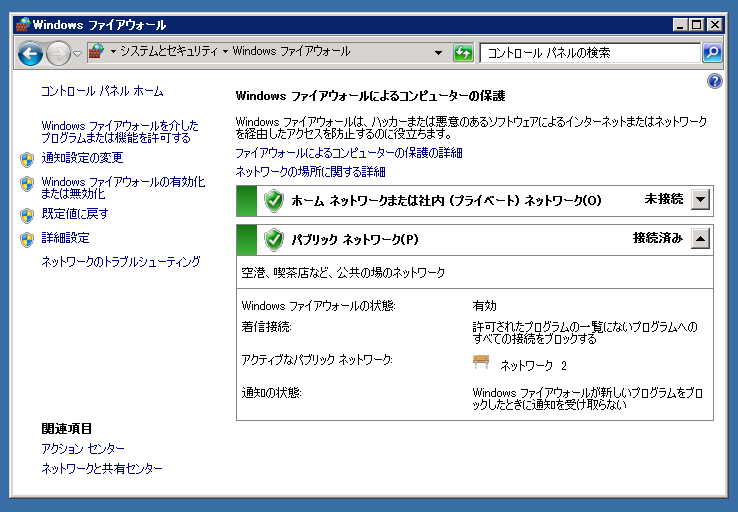The height and width of the screenshot is (512, 738).
Task: Open Windows ファイアウォールを介したプログラムまたは機能を許可する link
Action: [x=120, y=132]
